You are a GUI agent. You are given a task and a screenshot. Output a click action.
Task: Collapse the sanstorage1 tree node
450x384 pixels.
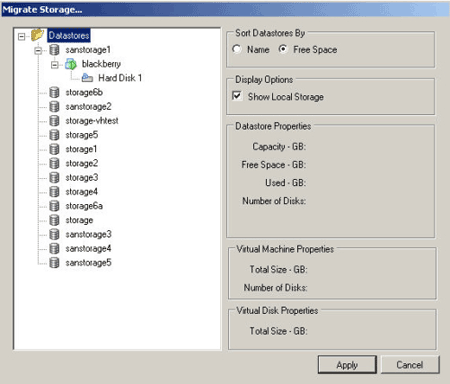[x=38, y=51]
